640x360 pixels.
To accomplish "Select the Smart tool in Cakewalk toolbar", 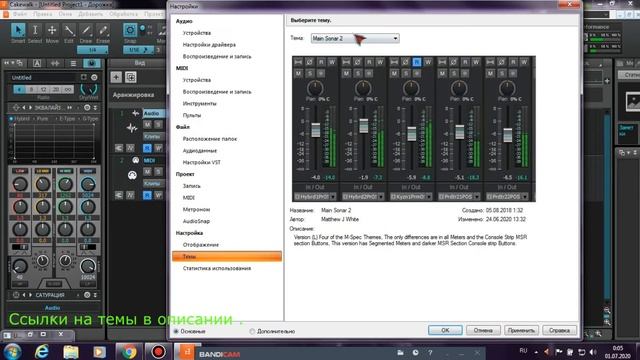I will pyautogui.click(x=18, y=31).
